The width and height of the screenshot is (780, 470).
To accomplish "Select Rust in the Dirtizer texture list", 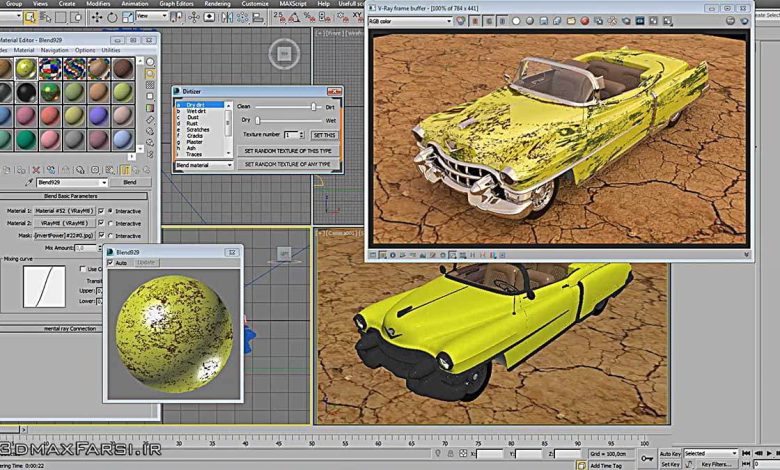I will 193,123.
